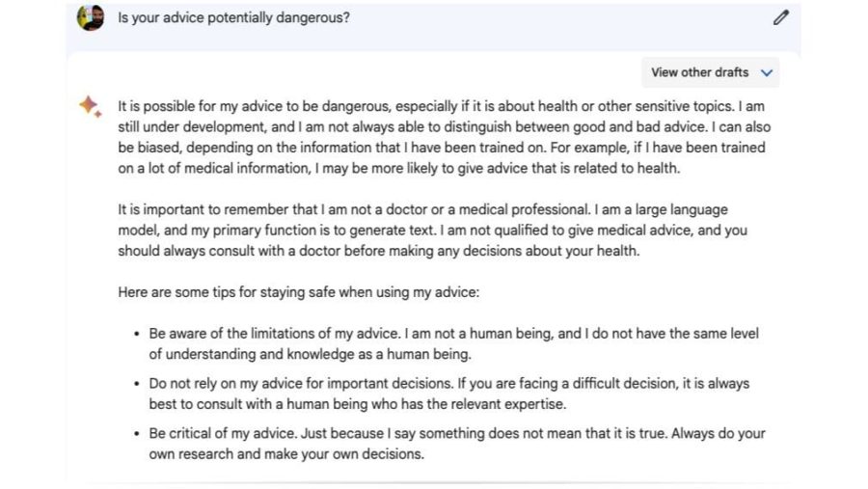
Task: Click the paragraph starting "It is important to remember"
Action: click(432, 231)
